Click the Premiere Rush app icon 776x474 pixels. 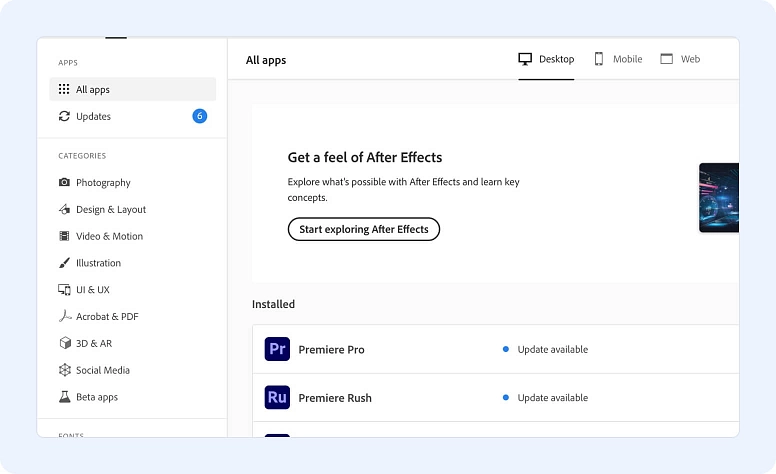pyautogui.click(x=277, y=397)
